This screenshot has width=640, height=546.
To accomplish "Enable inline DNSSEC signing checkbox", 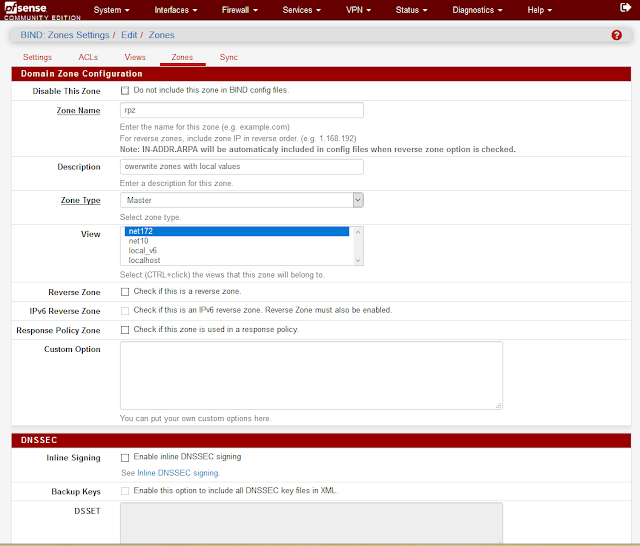I will pyautogui.click(x=125, y=457).
